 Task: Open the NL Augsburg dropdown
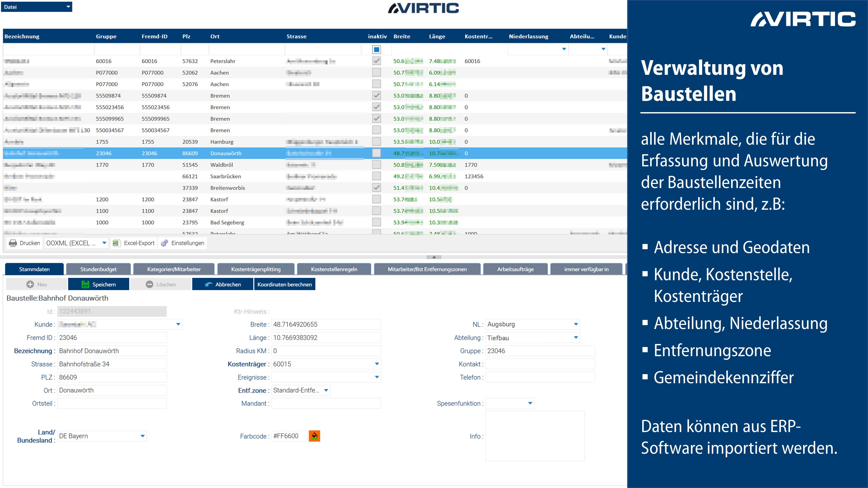point(576,324)
